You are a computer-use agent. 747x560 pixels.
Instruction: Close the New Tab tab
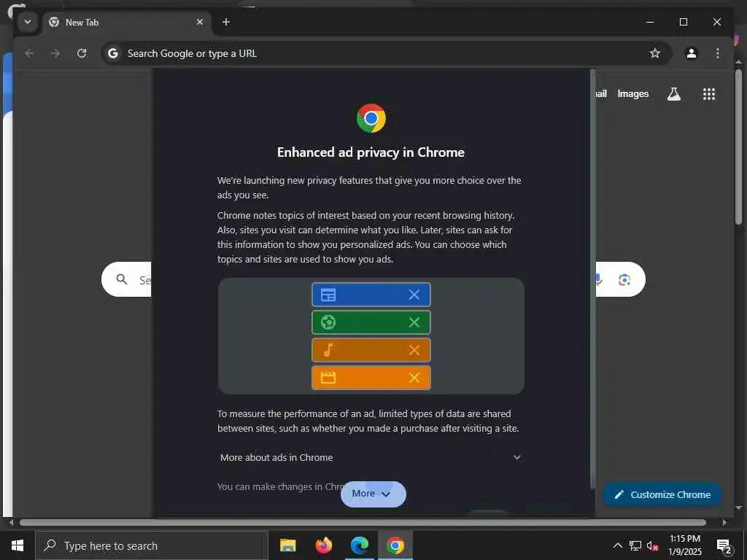(200, 22)
